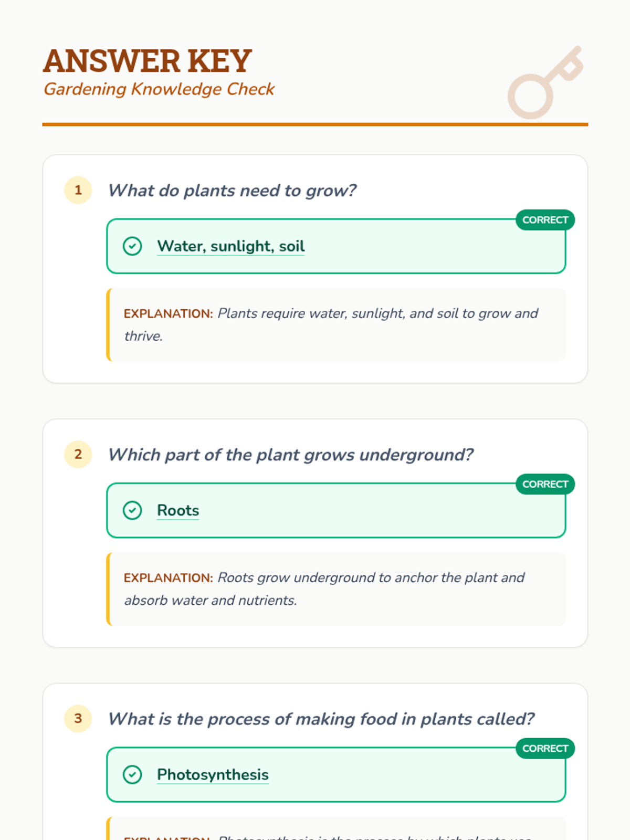Click question Which part of the plant grows underground
630x840 pixels.
pos(290,455)
